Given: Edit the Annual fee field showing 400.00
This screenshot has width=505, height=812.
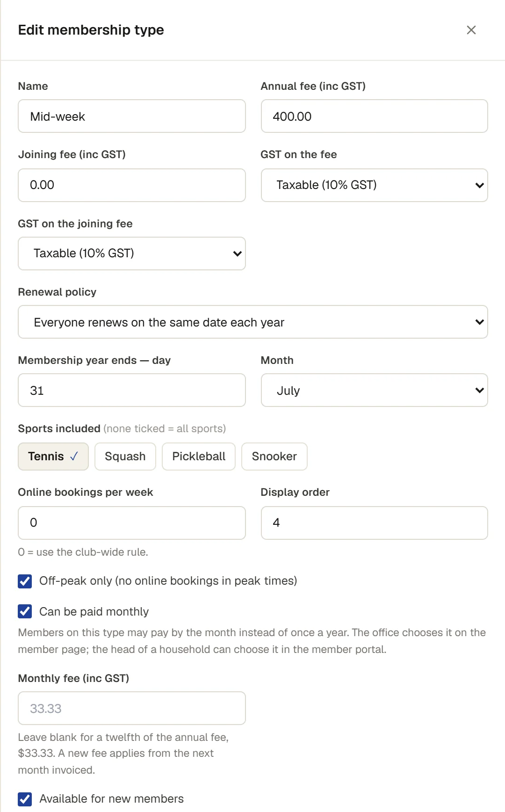Looking at the screenshot, I should tap(374, 116).
